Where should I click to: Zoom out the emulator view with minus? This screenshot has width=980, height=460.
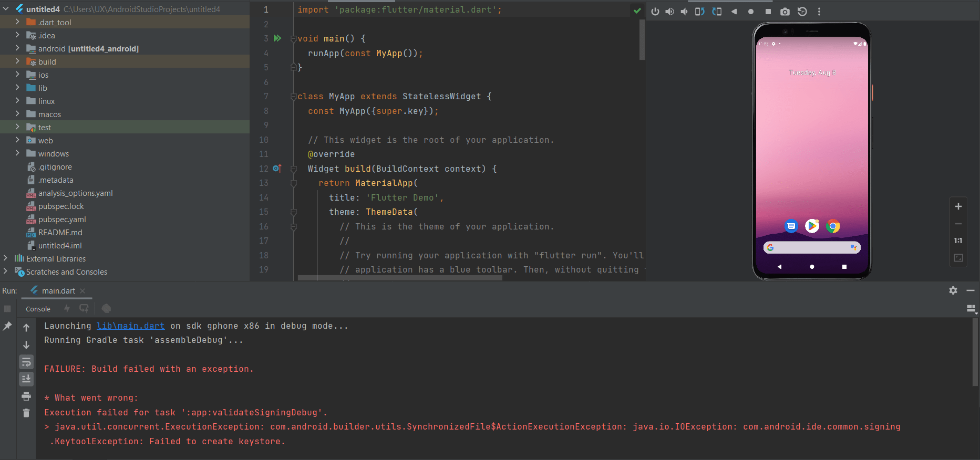(958, 224)
